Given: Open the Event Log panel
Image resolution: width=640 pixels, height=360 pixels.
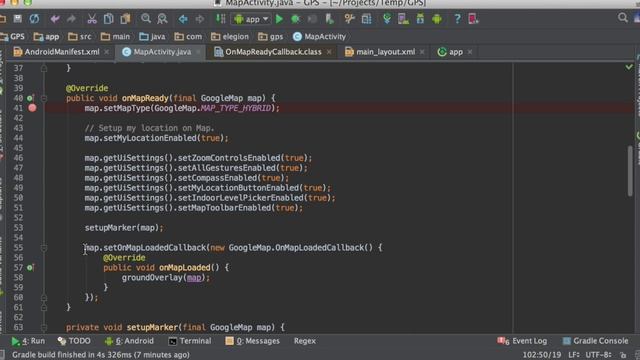Looking at the screenshot, I should tap(522, 341).
